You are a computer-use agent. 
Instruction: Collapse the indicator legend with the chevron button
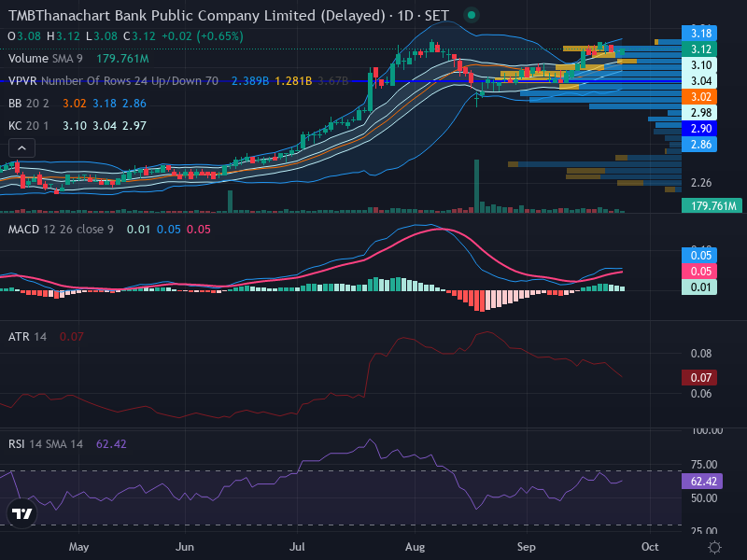[x=21, y=148]
